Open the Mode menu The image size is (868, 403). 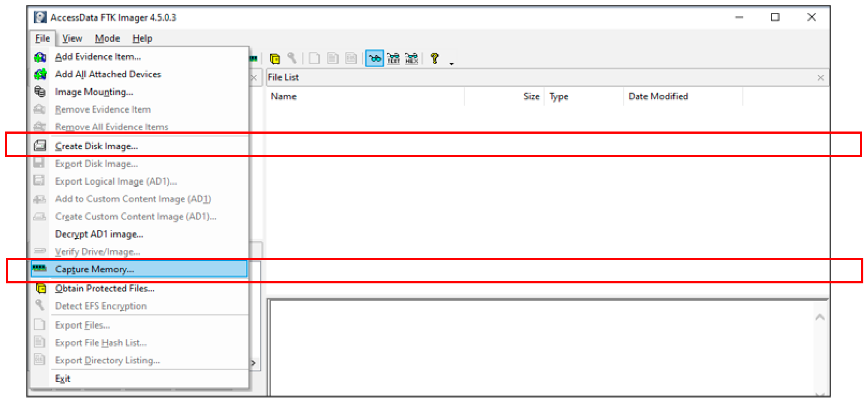coord(107,38)
